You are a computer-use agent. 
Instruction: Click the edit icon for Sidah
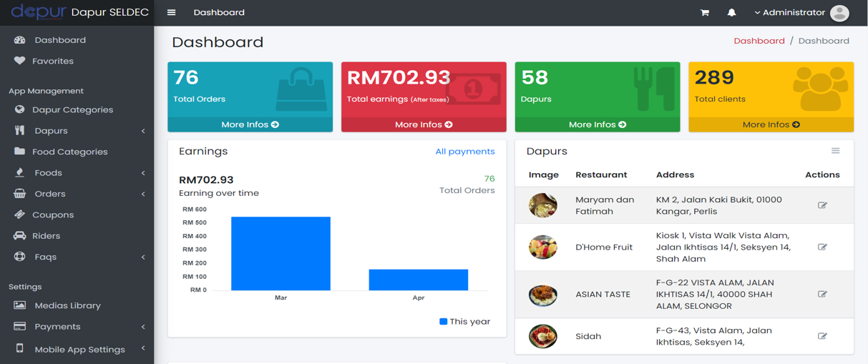coord(822,336)
